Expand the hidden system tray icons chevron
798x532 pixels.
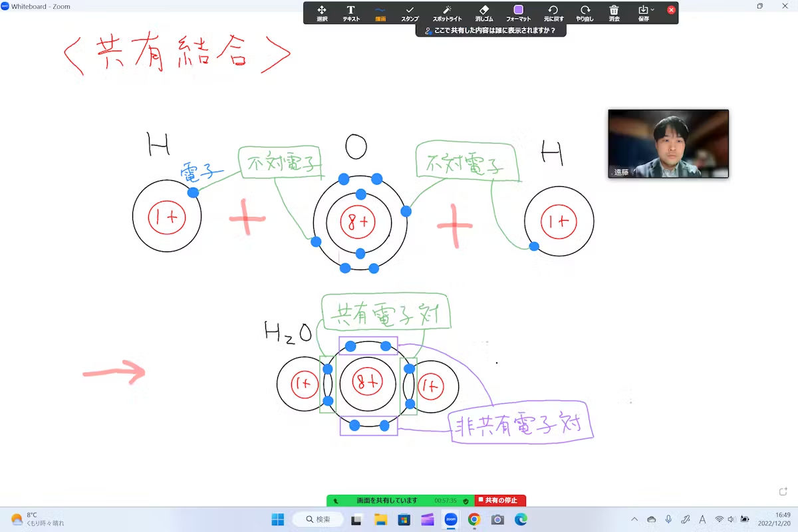click(x=634, y=519)
